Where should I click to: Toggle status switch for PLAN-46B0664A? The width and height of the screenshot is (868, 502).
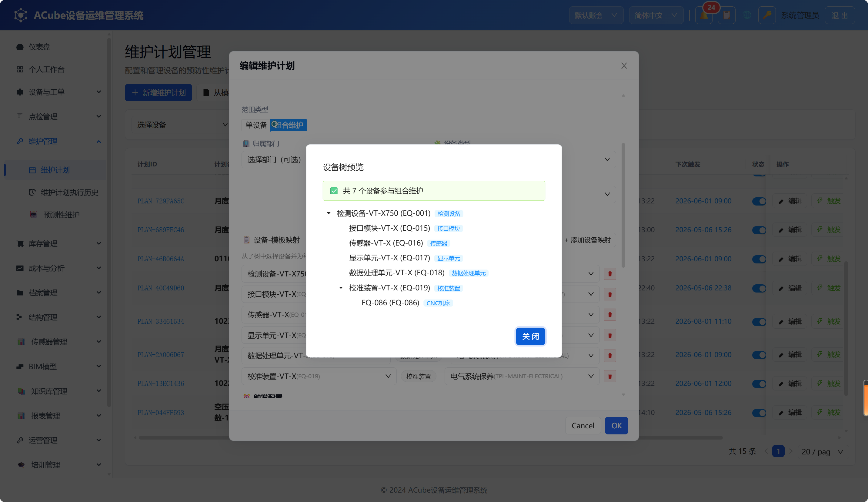tap(759, 259)
